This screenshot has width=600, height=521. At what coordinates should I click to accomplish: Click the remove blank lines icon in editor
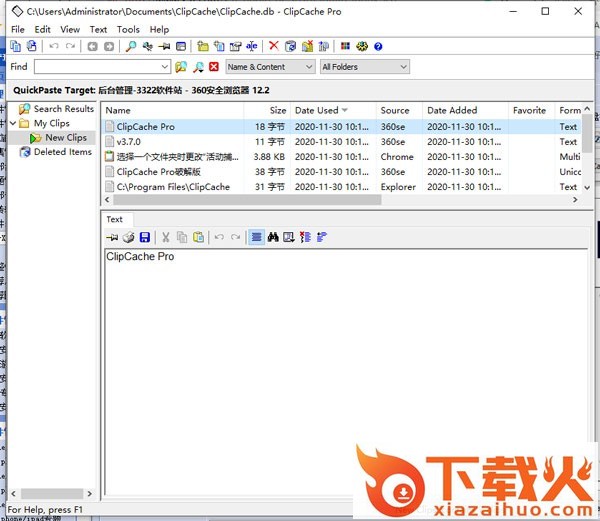pyautogui.click(x=305, y=237)
